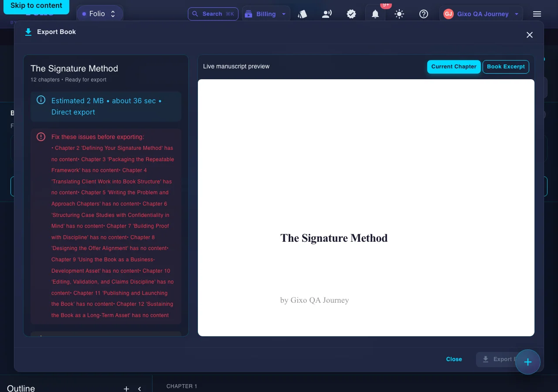558x392 pixels.
Task: Open the Gixo QA Journey account menu
Action: 481,14
